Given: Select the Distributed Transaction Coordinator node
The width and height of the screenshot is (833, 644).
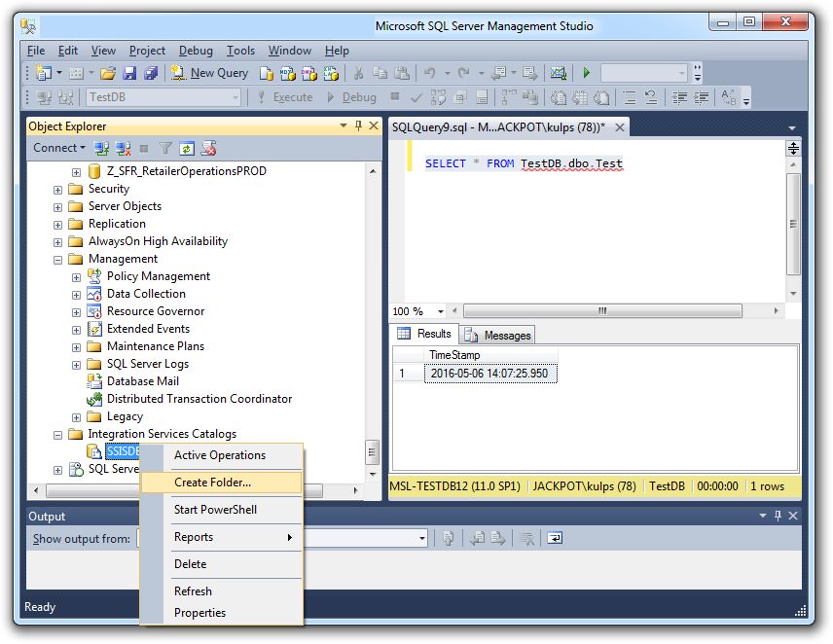Looking at the screenshot, I should tap(199, 399).
